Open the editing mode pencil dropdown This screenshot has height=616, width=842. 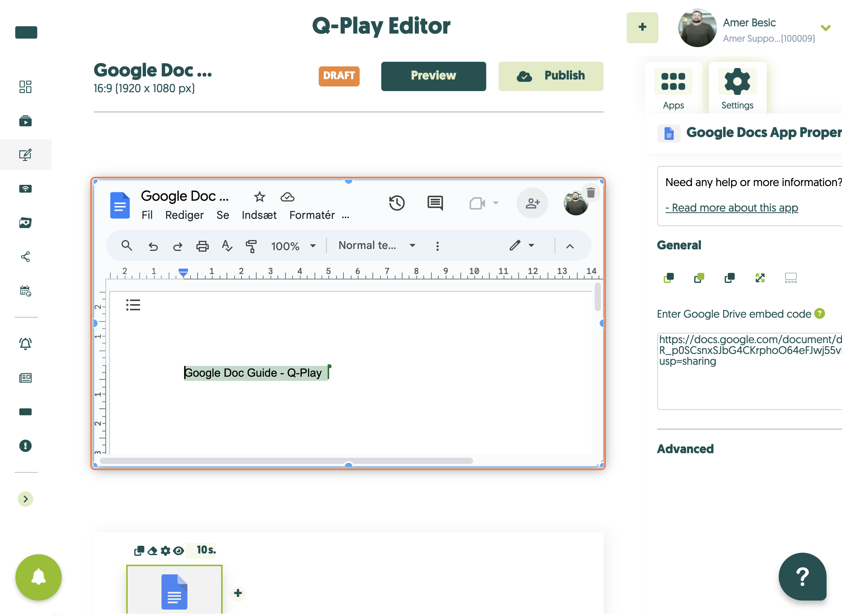pos(522,245)
